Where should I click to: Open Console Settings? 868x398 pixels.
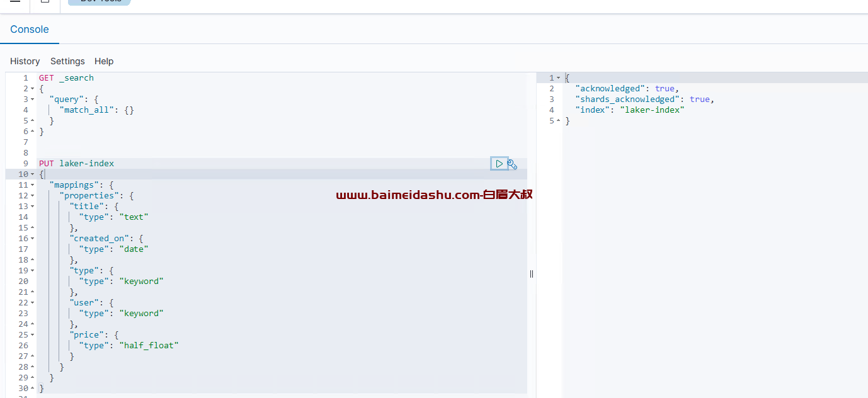(67, 61)
